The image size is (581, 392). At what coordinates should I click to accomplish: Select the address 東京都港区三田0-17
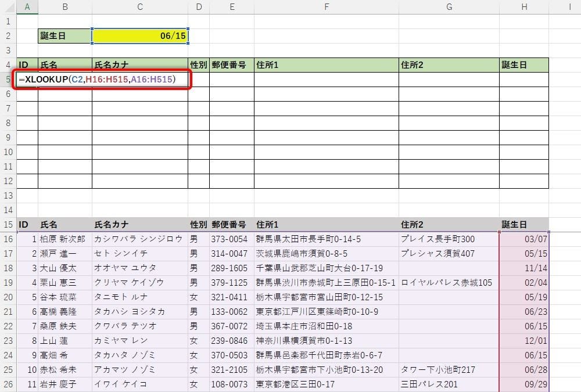pyautogui.click(x=326, y=384)
